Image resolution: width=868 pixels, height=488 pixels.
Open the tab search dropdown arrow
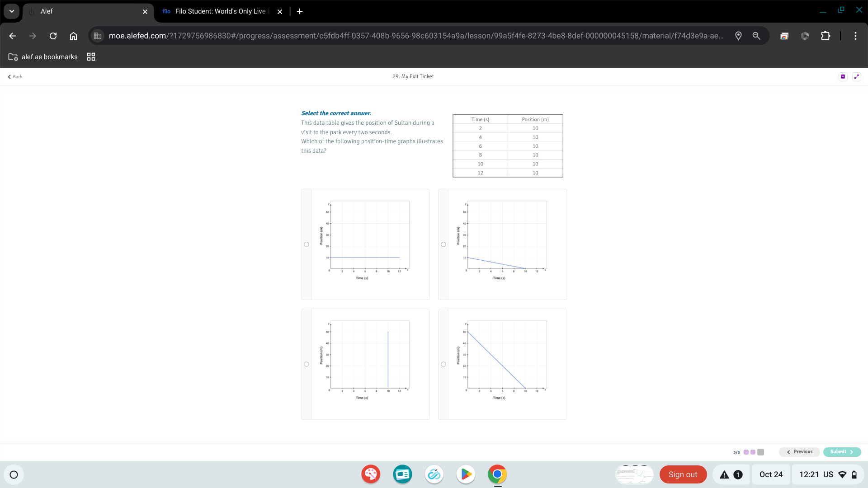click(x=12, y=11)
